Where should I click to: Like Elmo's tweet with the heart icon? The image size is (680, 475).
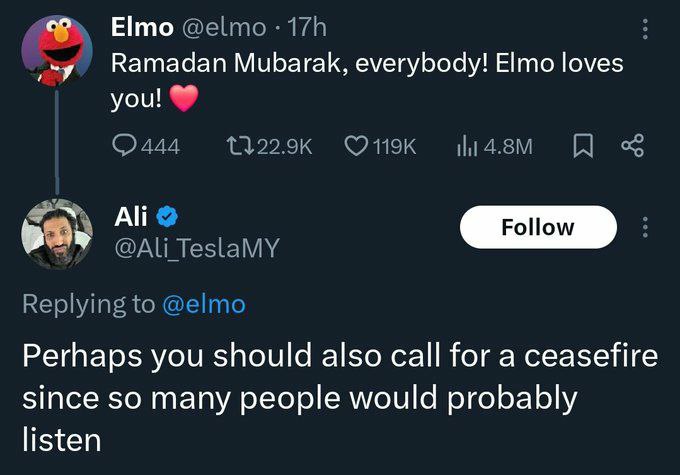click(356, 146)
